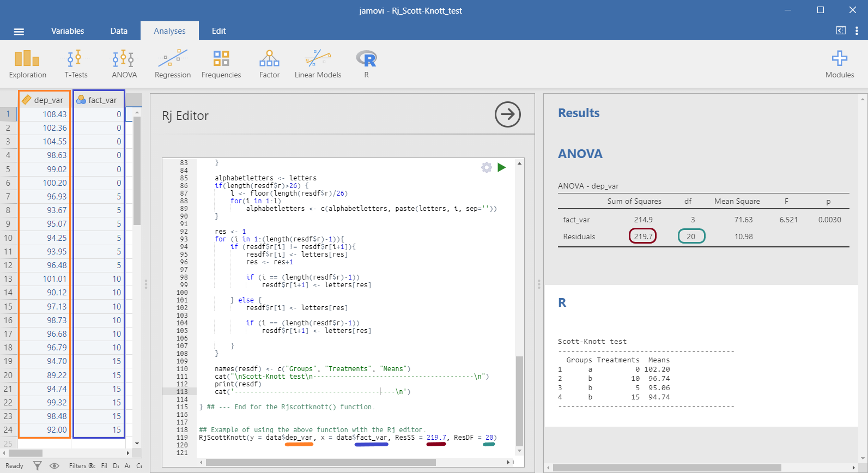Open the R analyses menu
This screenshot has width=868, height=473.
[x=366, y=64]
